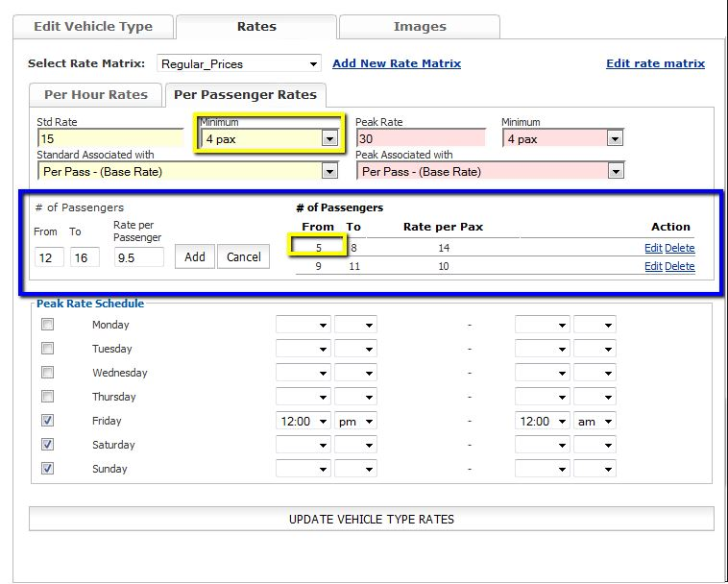Open the Images tab
728x584 pixels.
point(420,27)
